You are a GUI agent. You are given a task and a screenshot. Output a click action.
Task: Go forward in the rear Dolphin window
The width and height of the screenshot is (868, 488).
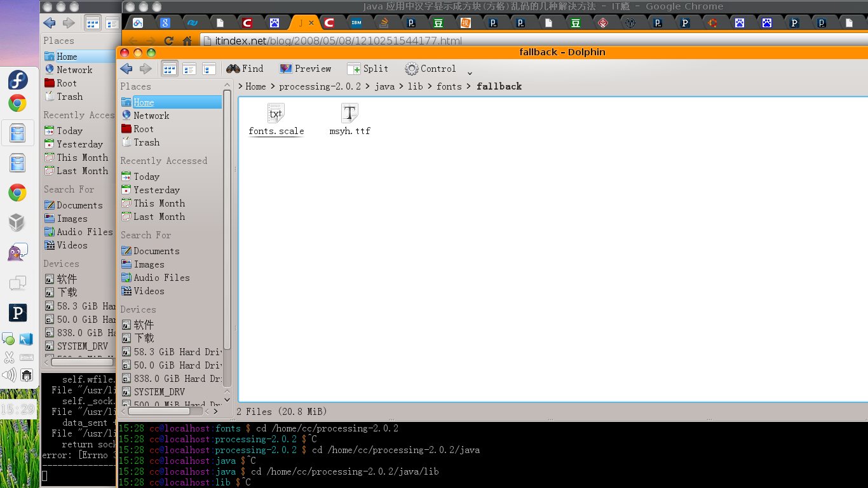tap(69, 24)
